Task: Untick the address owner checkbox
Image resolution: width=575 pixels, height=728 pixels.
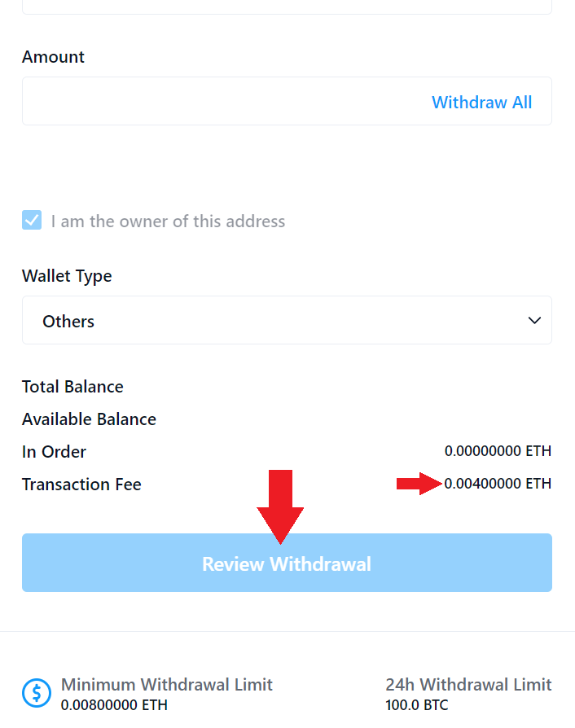Action: click(32, 221)
